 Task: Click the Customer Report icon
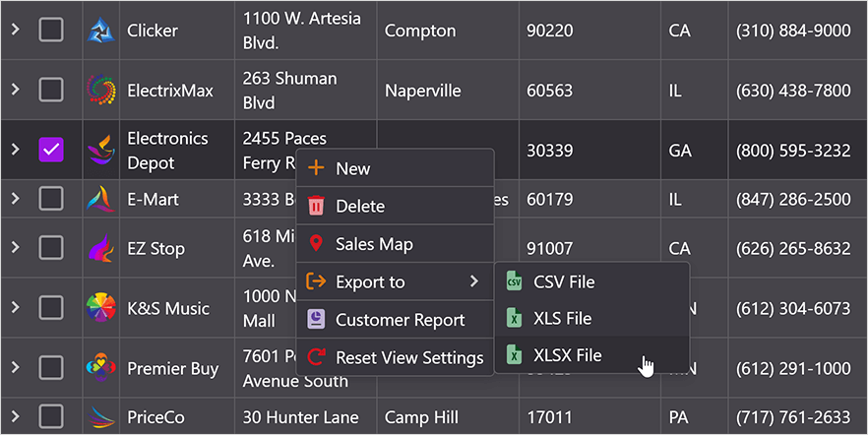pos(316,320)
